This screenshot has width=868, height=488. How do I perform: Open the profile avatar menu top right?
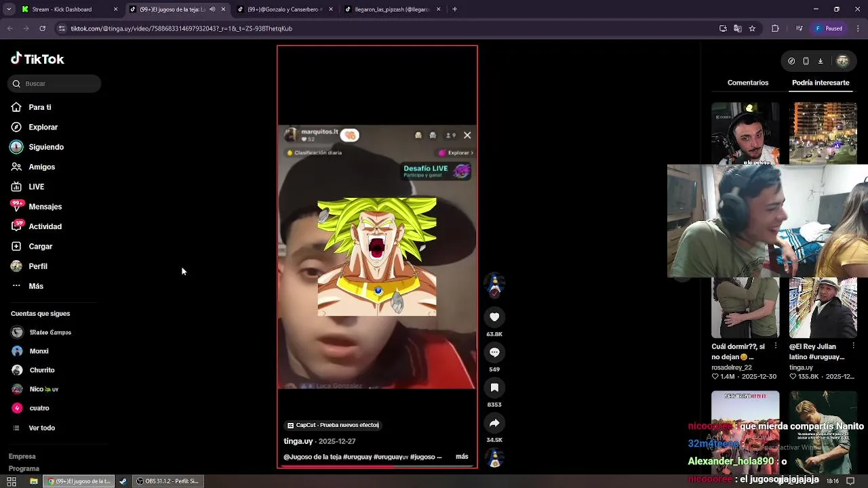[843, 61]
